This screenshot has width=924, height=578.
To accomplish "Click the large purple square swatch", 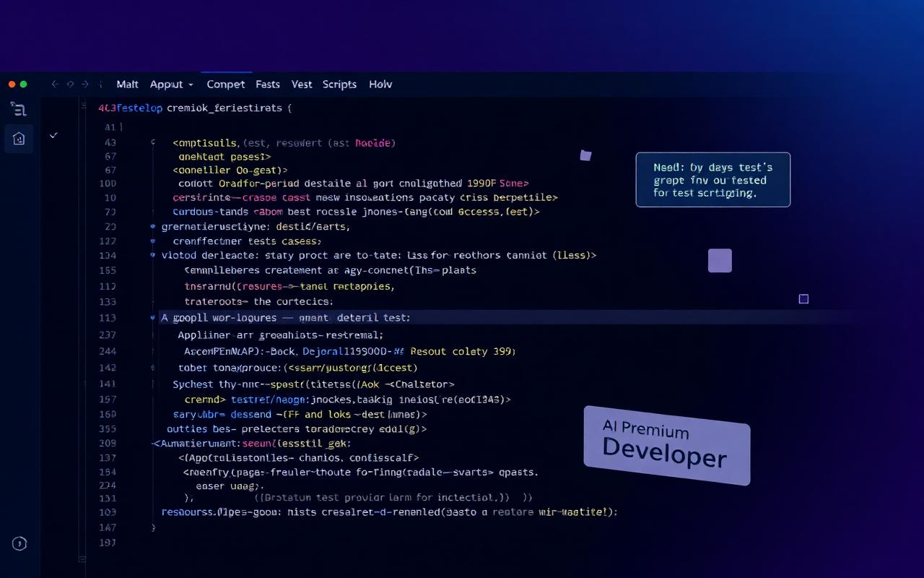I will tap(720, 261).
